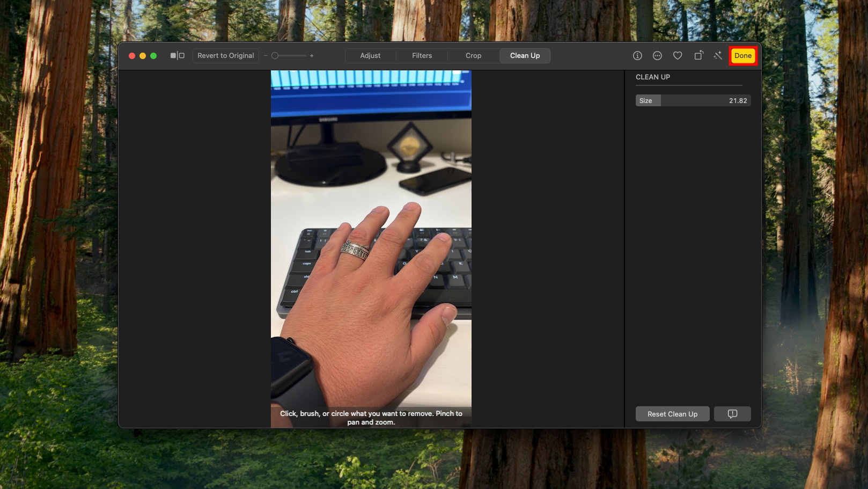This screenshot has width=868, height=489.
Task: Send feedback with the speech bubble button
Action: click(732, 414)
